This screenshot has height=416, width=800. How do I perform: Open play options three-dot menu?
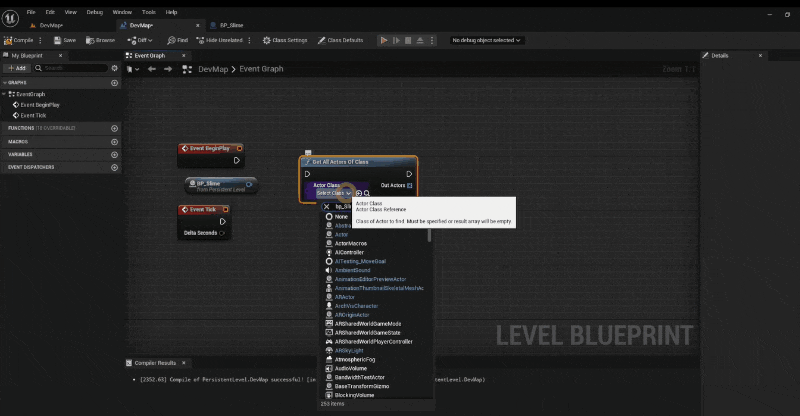click(432, 40)
